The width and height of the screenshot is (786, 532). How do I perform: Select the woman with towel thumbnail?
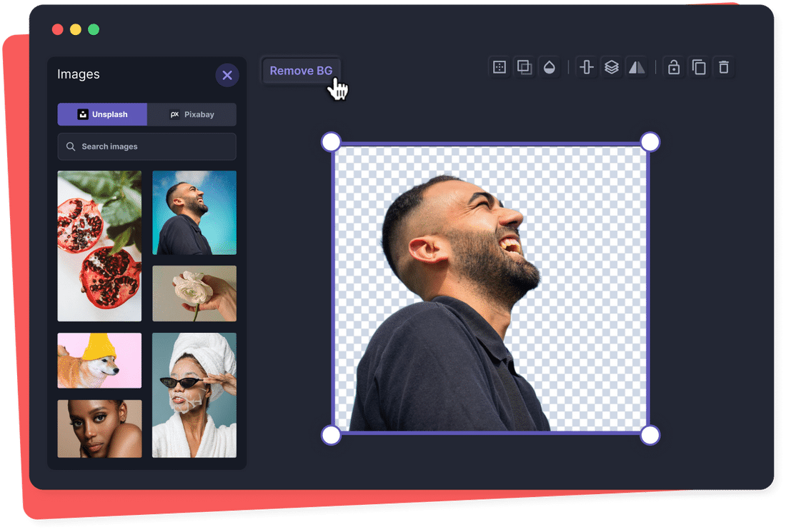tap(194, 395)
